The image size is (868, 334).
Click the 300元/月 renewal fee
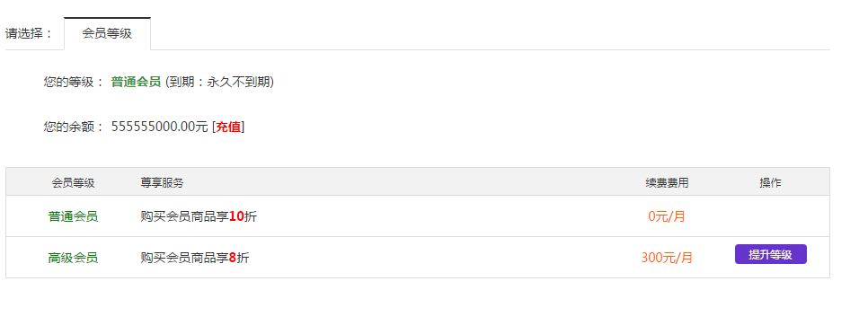[667, 258]
